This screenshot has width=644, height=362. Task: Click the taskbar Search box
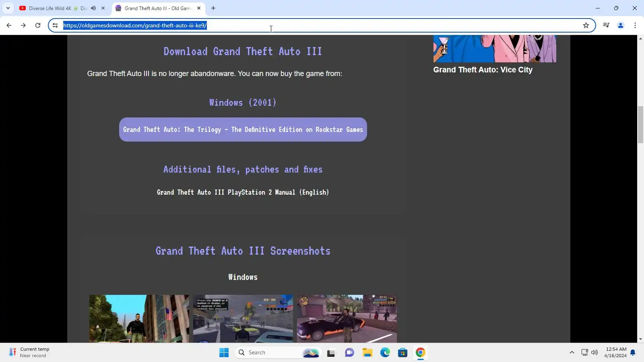pos(278,353)
